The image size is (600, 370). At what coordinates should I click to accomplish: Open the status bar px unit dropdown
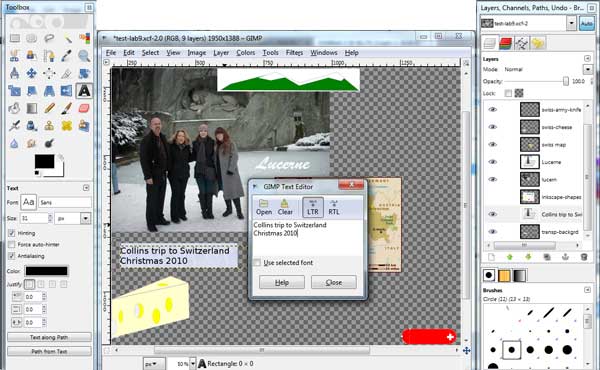154,363
